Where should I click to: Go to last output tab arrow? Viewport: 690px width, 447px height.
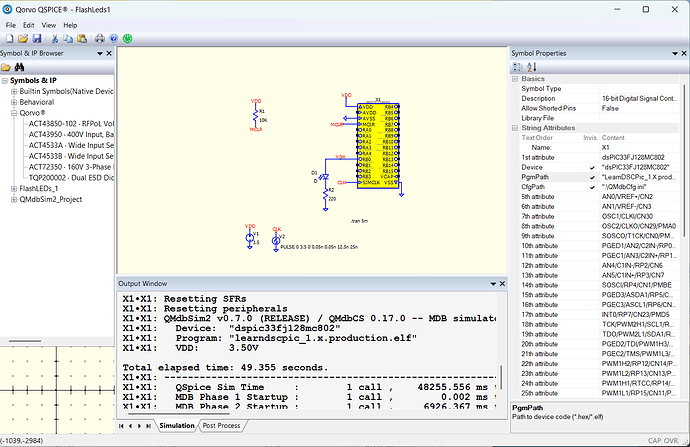(x=148, y=426)
